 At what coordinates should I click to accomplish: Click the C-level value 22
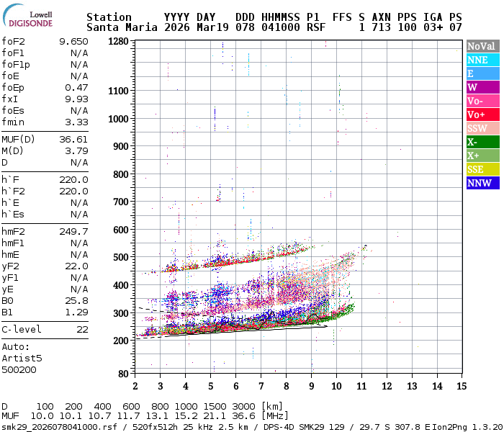(82, 330)
